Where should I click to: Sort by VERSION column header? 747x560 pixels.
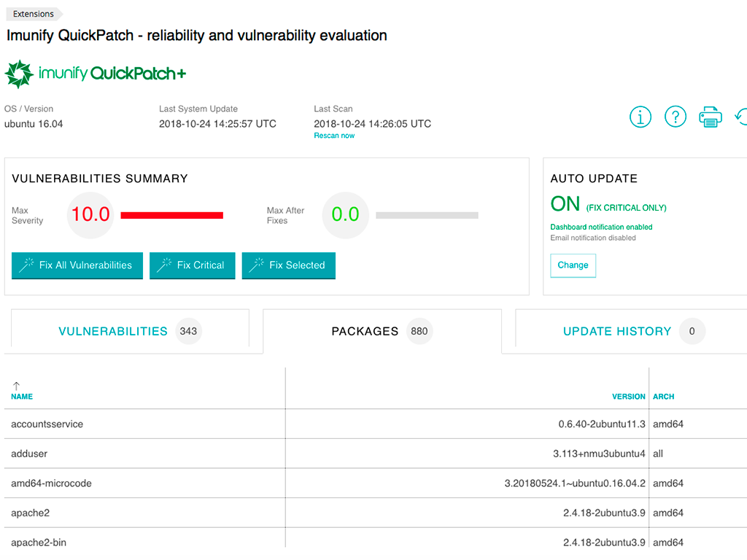click(628, 397)
